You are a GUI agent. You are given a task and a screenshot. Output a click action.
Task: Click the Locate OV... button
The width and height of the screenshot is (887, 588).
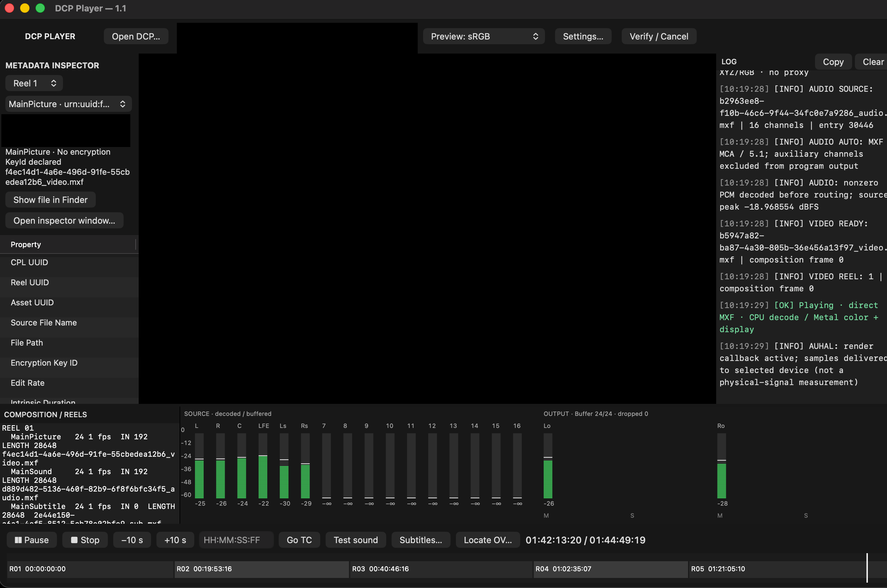click(488, 540)
